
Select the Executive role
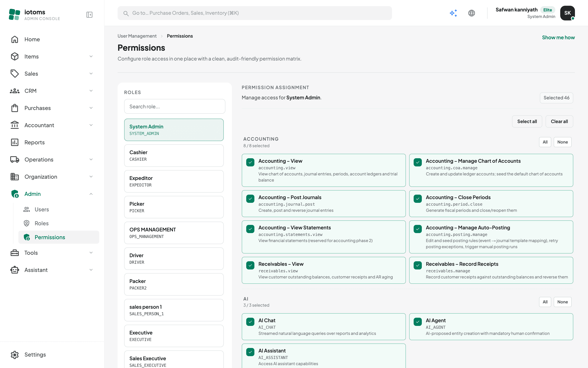(x=174, y=336)
